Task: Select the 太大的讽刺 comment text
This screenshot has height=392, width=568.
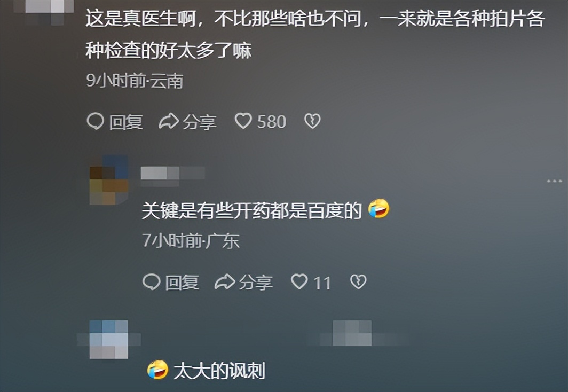Action: coord(219,370)
